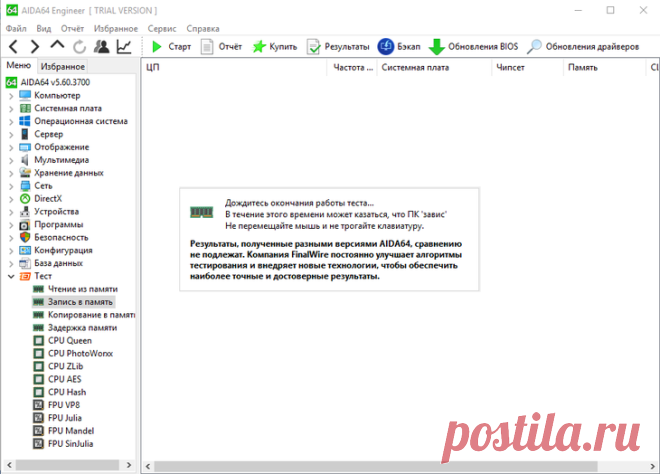
Task: Open the Вид menu
Action: point(44,29)
